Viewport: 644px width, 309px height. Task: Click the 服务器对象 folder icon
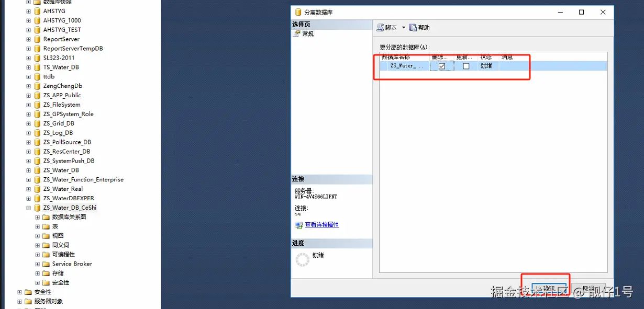pos(28,302)
